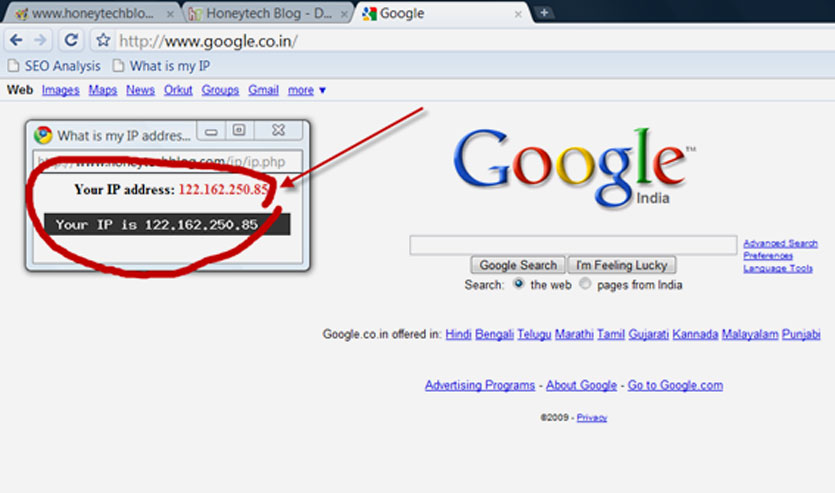Go back using the browser back arrow
The height and width of the screenshot is (493, 835).
pos(16,40)
